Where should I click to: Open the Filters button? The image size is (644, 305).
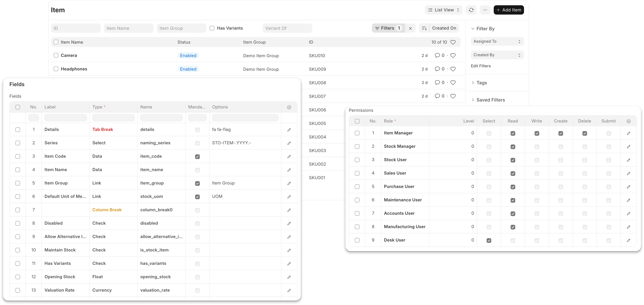[388, 28]
